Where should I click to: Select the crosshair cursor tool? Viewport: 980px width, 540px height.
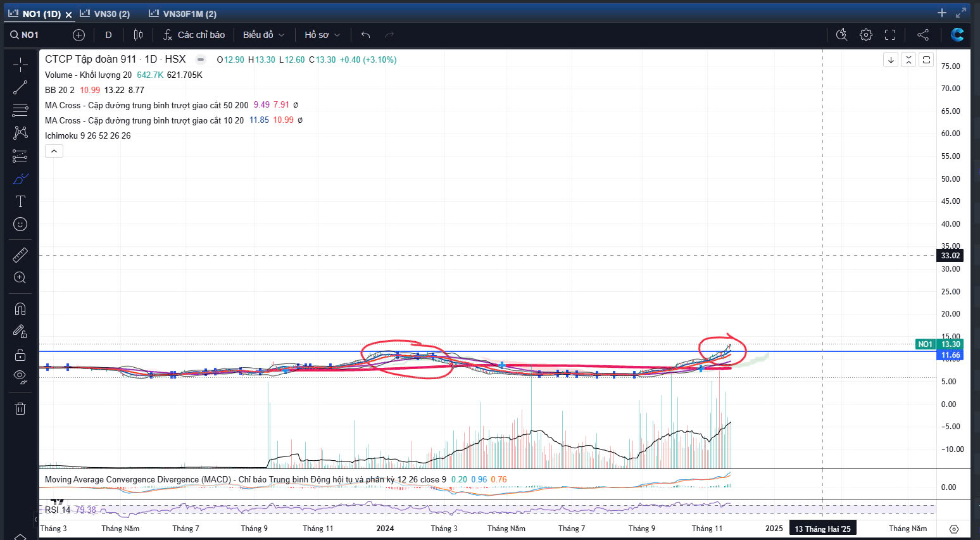click(20, 65)
